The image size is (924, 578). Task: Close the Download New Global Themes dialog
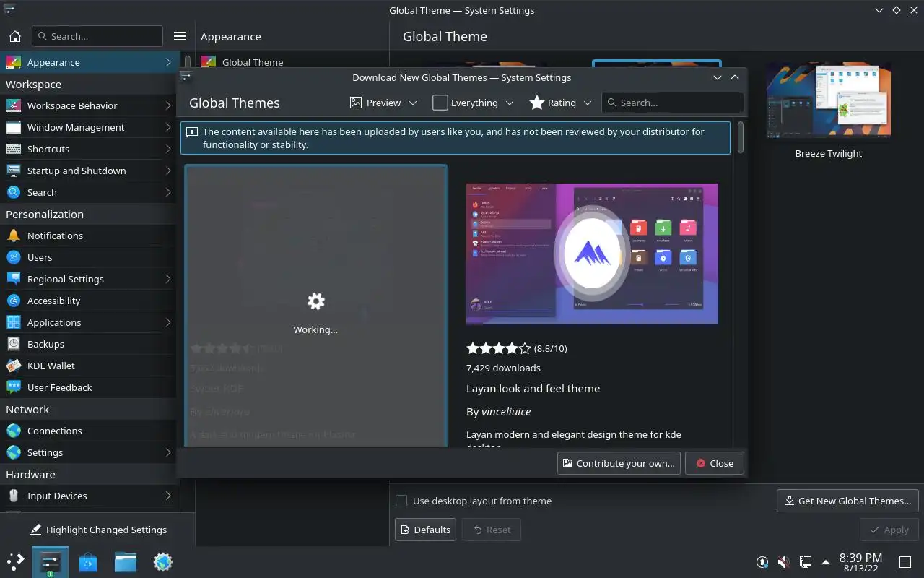pyautogui.click(x=714, y=463)
